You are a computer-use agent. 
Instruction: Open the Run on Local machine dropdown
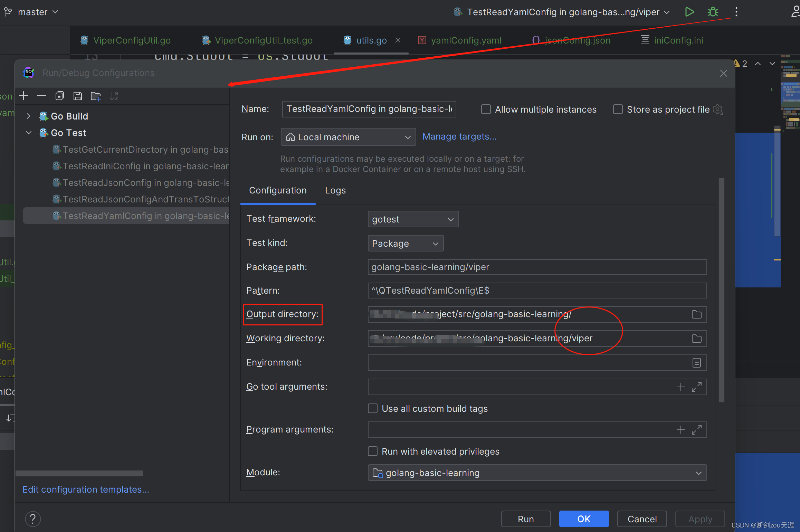tap(348, 137)
